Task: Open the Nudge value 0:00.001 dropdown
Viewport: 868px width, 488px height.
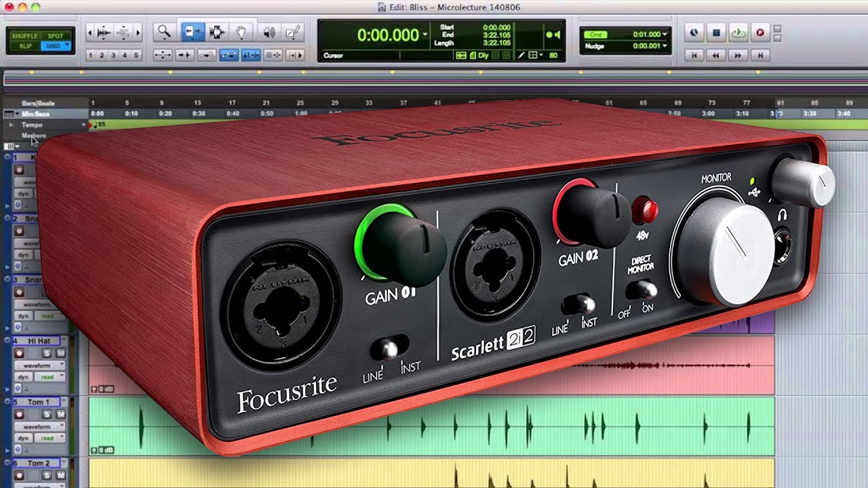Action: click(665, 46)
